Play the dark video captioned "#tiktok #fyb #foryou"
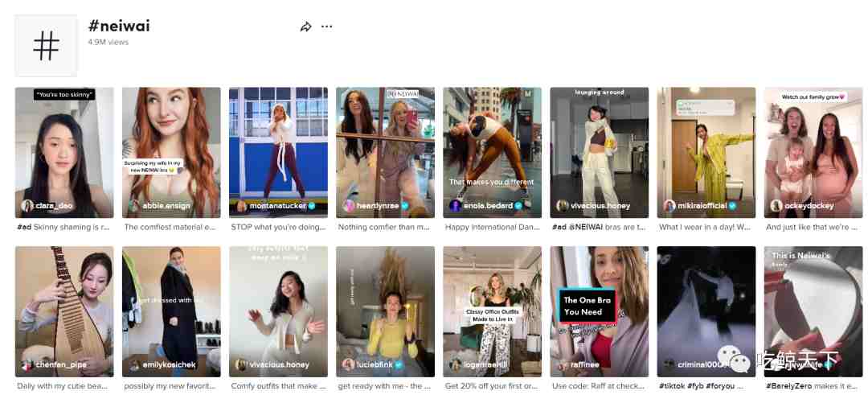Screen dimensions: 868x399 [x=706, y=311]
